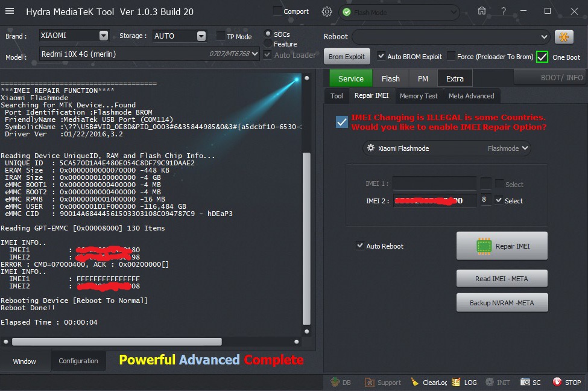
Task: Click the IMEI 2 check digit box
Action: (485, 200)
